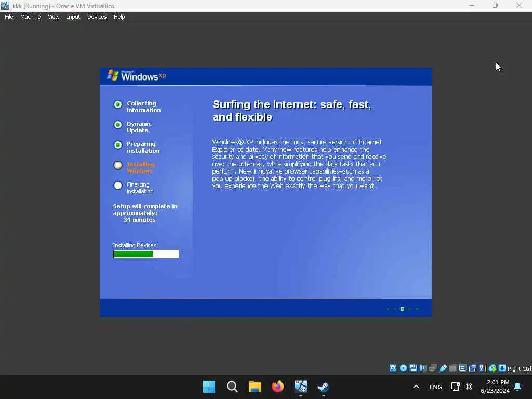The height and width of the screenshot is (399, 532).
Task: Click the floppy disk indicator icon
Action: pos(413,368)
